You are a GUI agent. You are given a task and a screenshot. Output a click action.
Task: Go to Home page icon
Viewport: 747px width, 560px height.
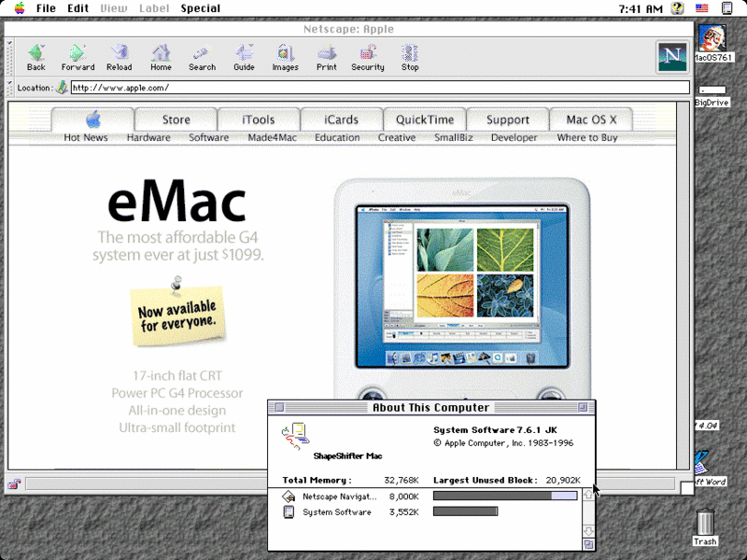coord(161,57)
